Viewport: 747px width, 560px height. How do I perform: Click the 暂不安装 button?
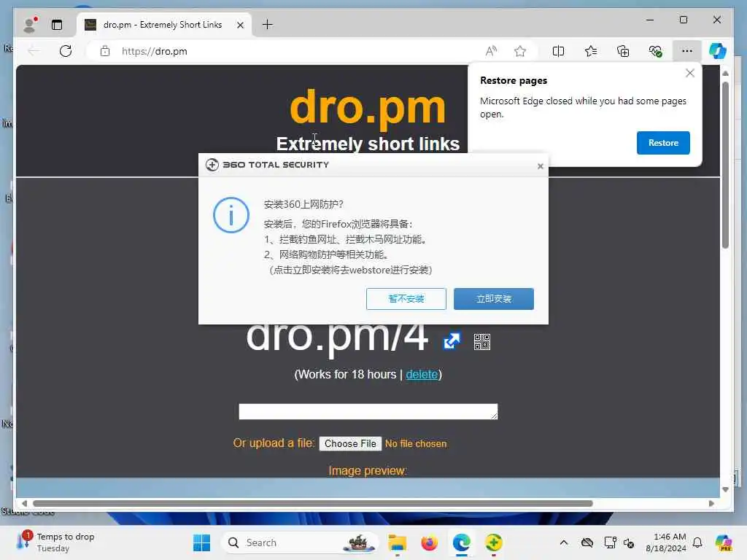click(x=406, y=298)
